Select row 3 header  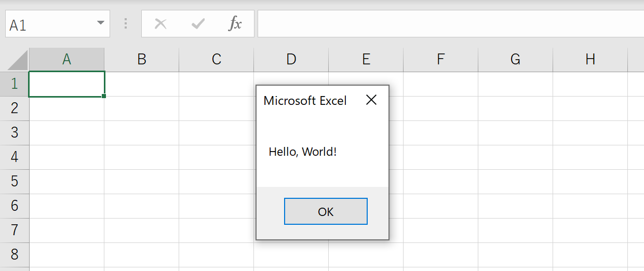[15, 132]
